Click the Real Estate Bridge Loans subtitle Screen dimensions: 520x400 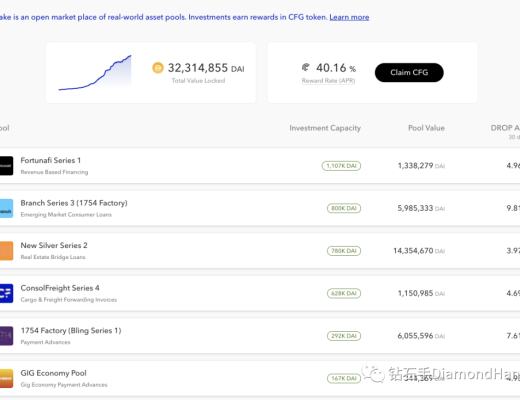tap(53, 257)
